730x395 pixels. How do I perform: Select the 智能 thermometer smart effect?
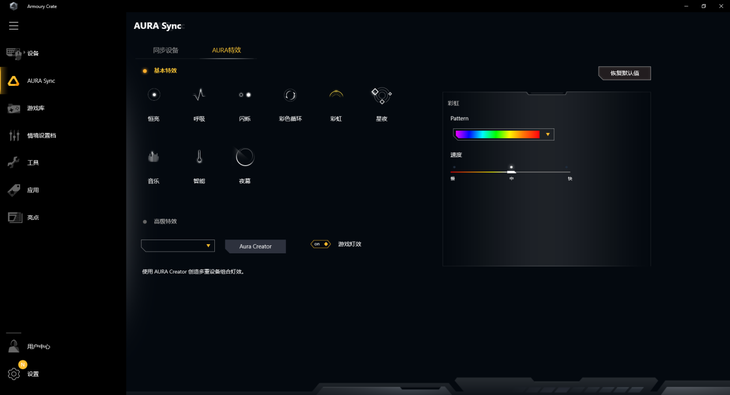coord(199,157)
